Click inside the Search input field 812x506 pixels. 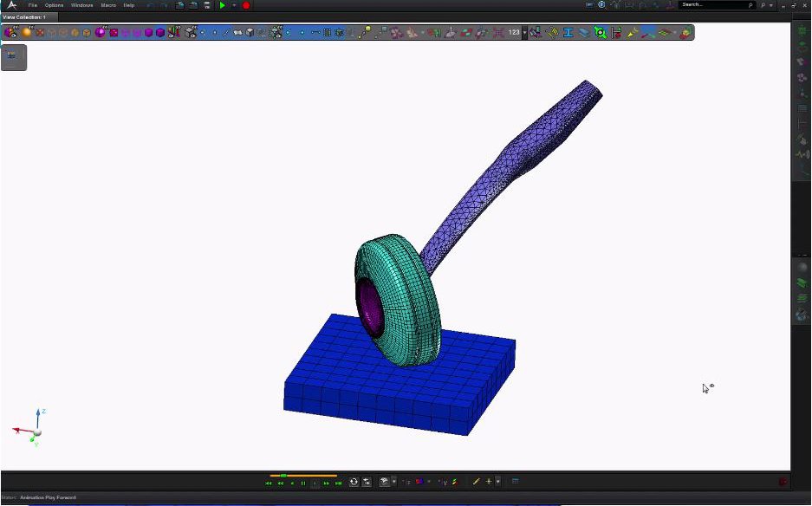[711, 4]
